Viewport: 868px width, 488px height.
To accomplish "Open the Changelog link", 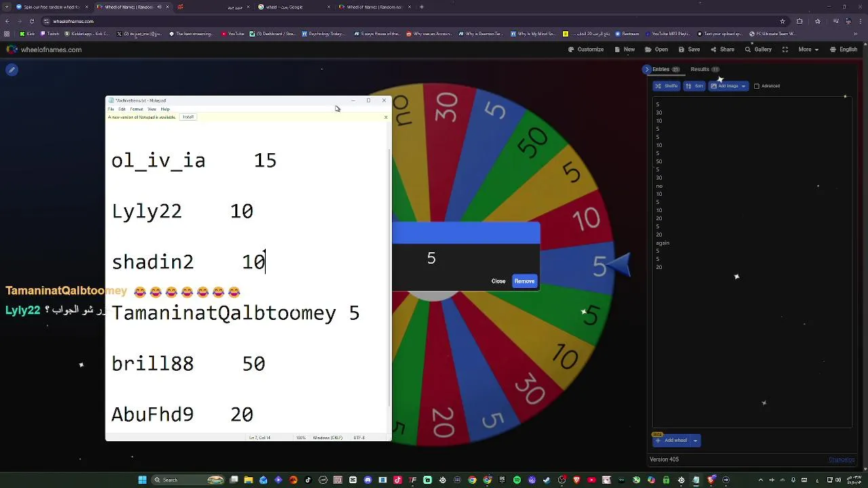I will pyautogui.click(x=842, y=460).
